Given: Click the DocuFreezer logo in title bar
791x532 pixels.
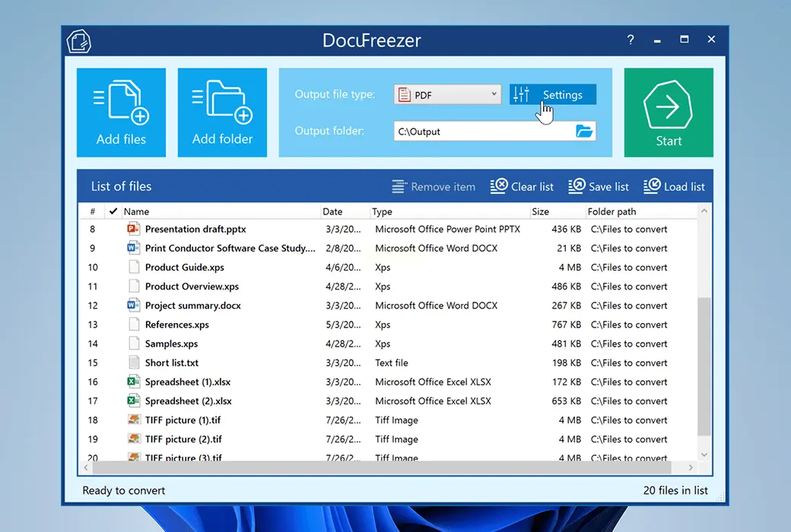Looking at the screenshot, I should 79,41.
